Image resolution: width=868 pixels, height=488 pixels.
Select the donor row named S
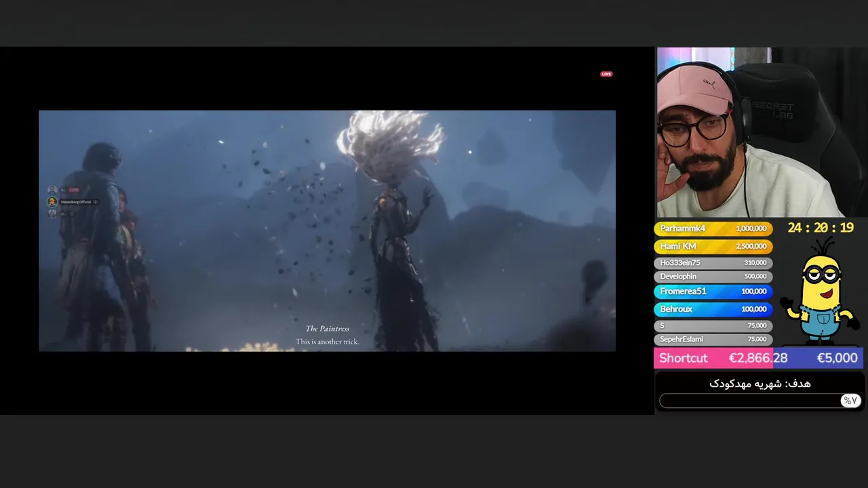coord(713,326)
